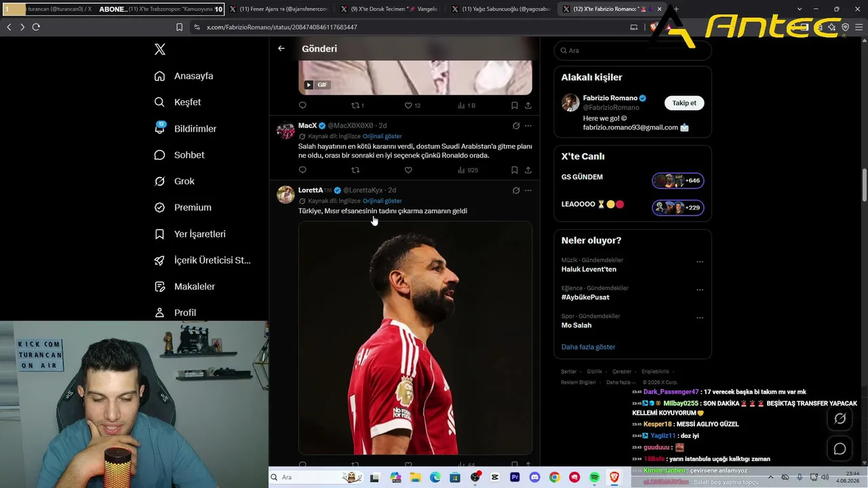Click the browser back arrow
The width and height of the screenshot is (868, 488).
9,27
